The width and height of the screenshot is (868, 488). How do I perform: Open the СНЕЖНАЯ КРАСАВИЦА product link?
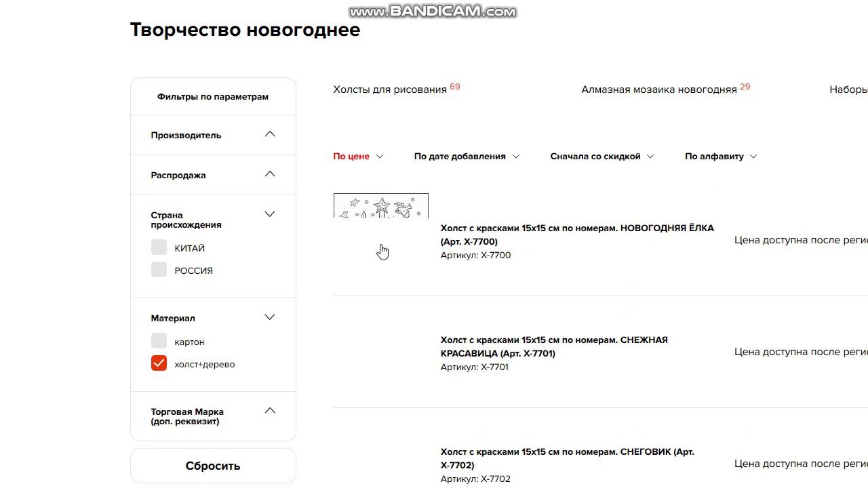click(x=553, y=346)
